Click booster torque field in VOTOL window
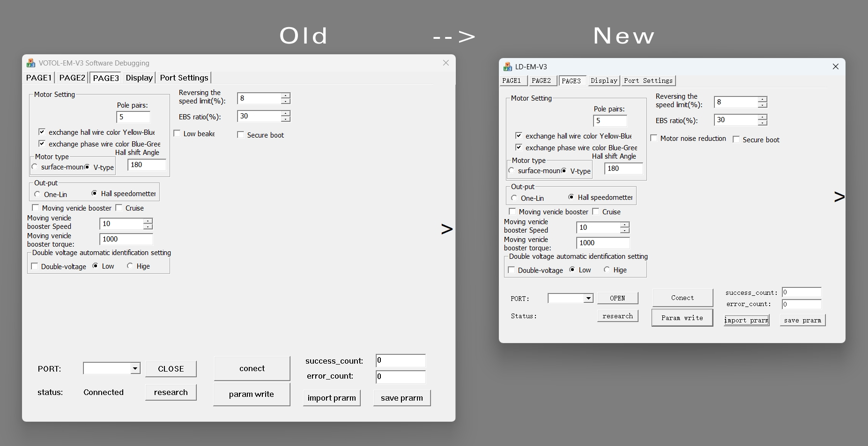The width and height of the screenshot is (868, 446). [126, 239]
